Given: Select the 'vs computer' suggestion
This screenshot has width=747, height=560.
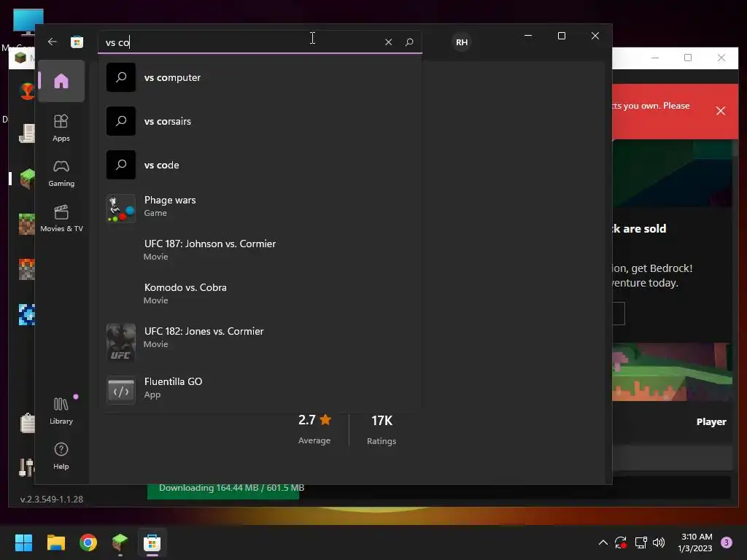Looking at the screenshot, I should 260,77.
